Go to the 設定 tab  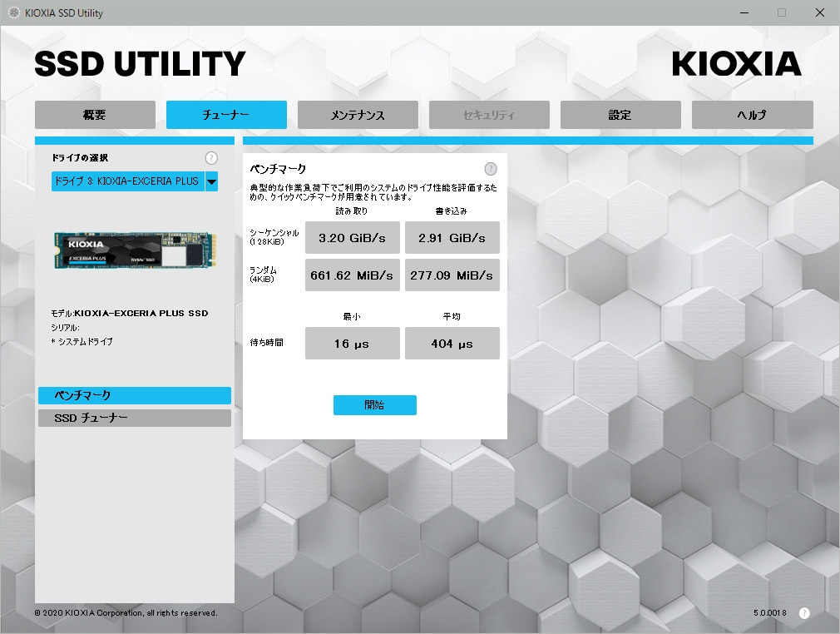tap(620, 115)
